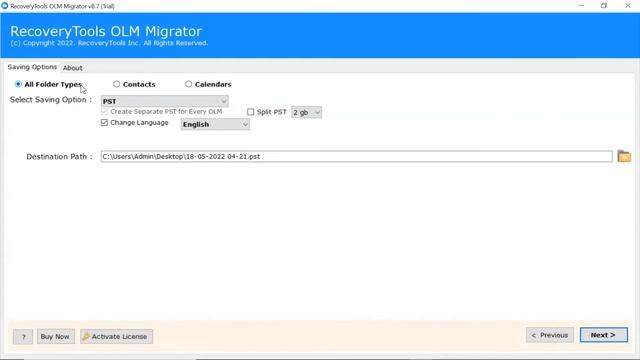Toggle Create Separate PST for Every OLM
The image size is (640, 360).
click(x=104, y=111)
